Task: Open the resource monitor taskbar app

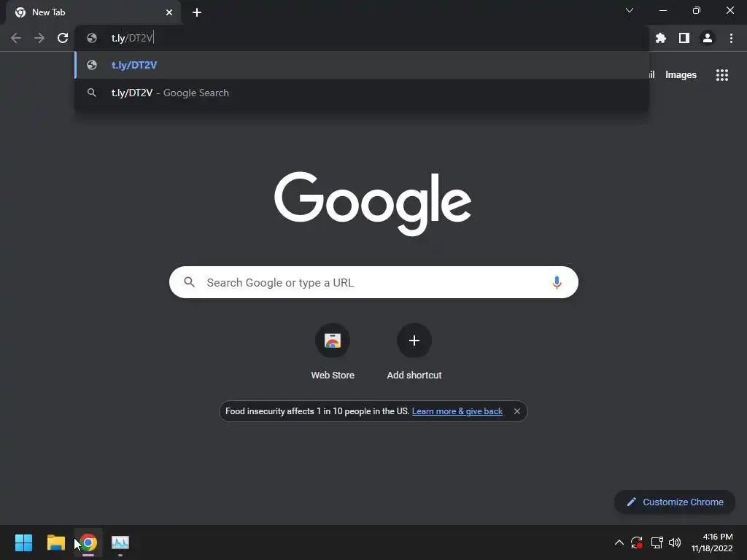Action: tap(120, 542)
